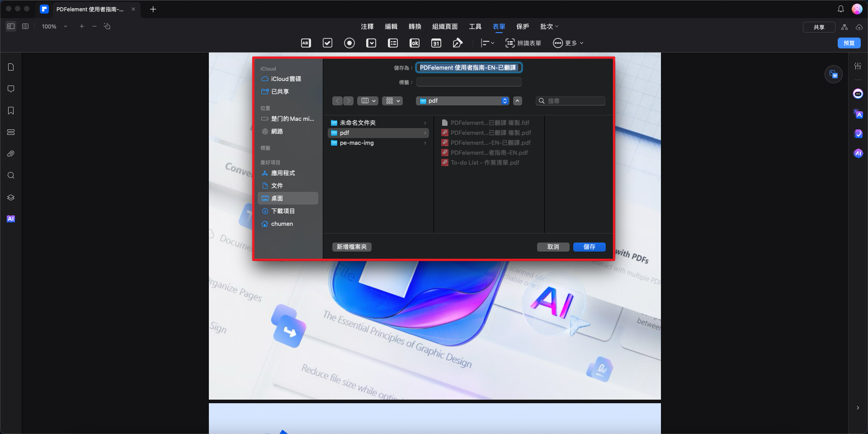Collapse the save dialog browser view
Image resolution: width=868 pixels, height=434 pixels.
coord(518,101)
